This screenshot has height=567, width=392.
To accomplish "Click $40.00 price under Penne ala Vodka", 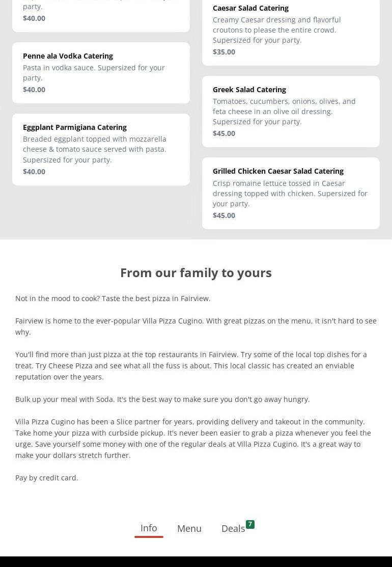I will [34, 90].
